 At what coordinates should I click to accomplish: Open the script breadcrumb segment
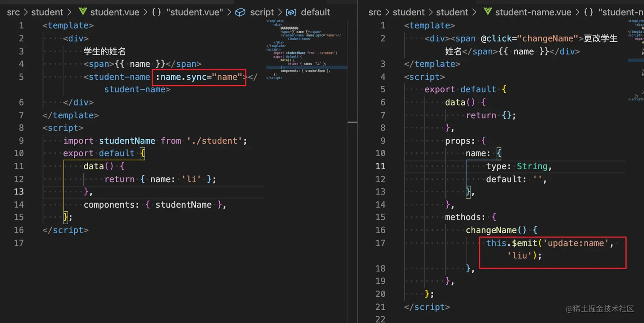[x=262, y=12]
